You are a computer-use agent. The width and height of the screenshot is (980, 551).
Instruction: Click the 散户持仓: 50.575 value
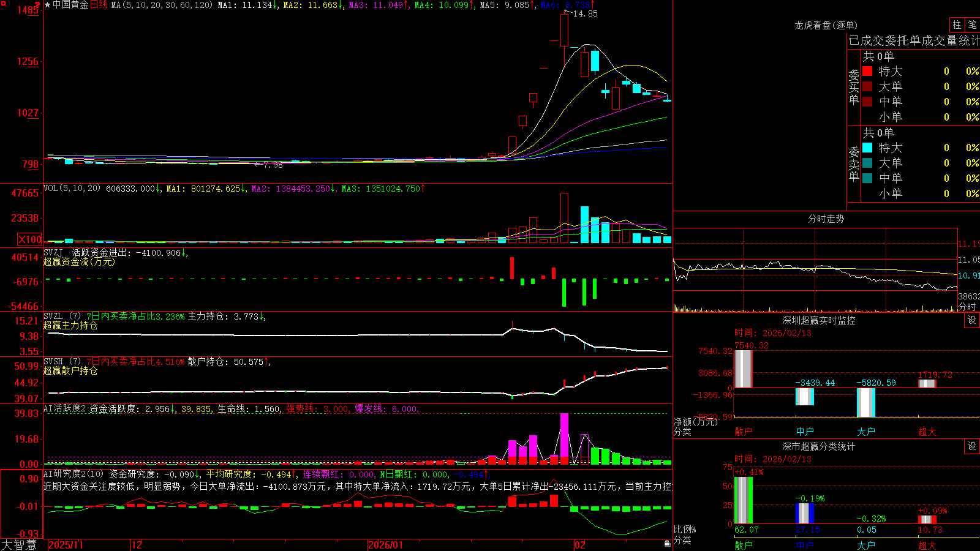pos(229,362)
